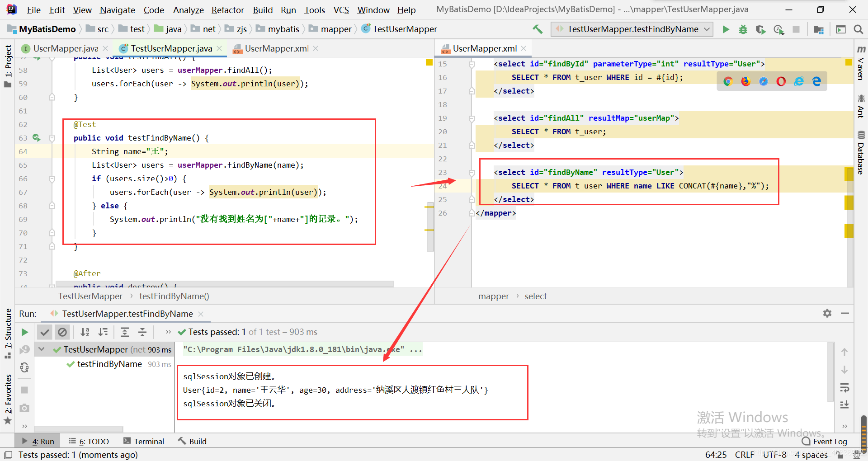The width and height of the screenshot is (868, 461).
Task: Expand more test toolbar actions chevron
Action: [168, 332]
